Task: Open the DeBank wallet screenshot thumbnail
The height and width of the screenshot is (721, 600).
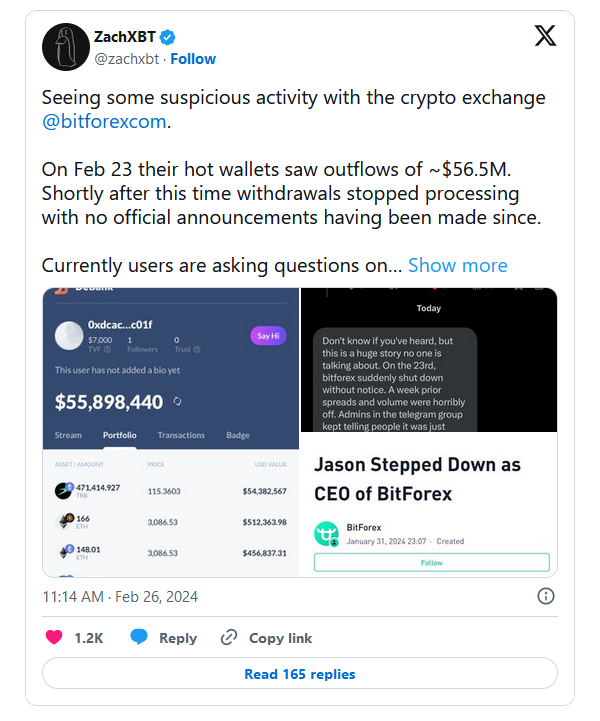Action: 170,432
